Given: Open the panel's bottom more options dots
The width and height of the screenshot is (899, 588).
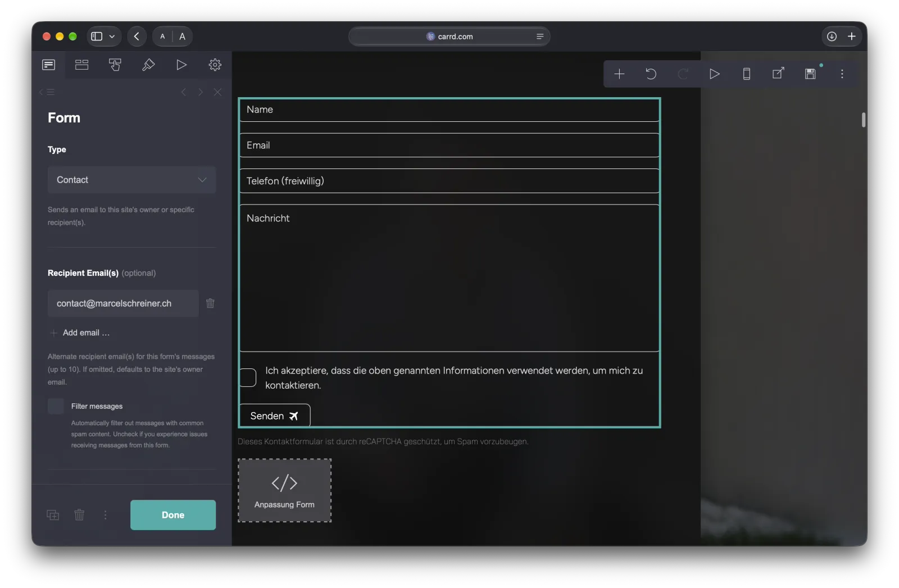Looking at the screenshot, I should coord(105,515).
